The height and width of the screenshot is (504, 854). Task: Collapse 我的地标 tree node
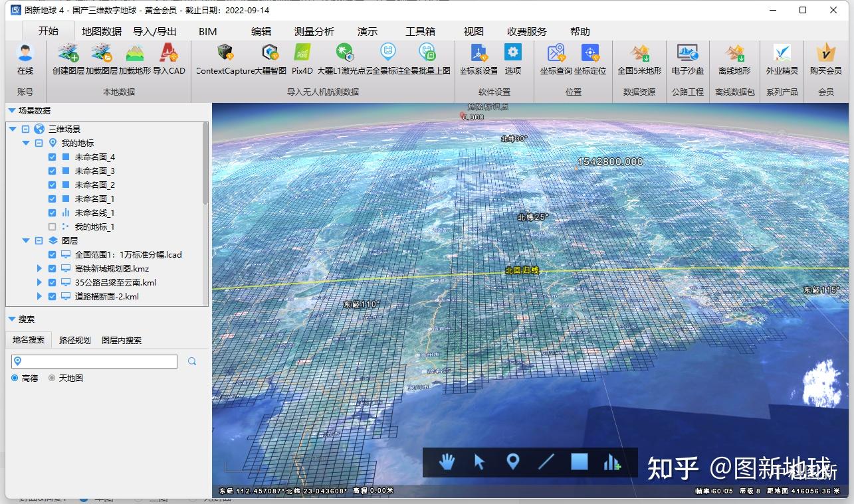tap(26, 143)
